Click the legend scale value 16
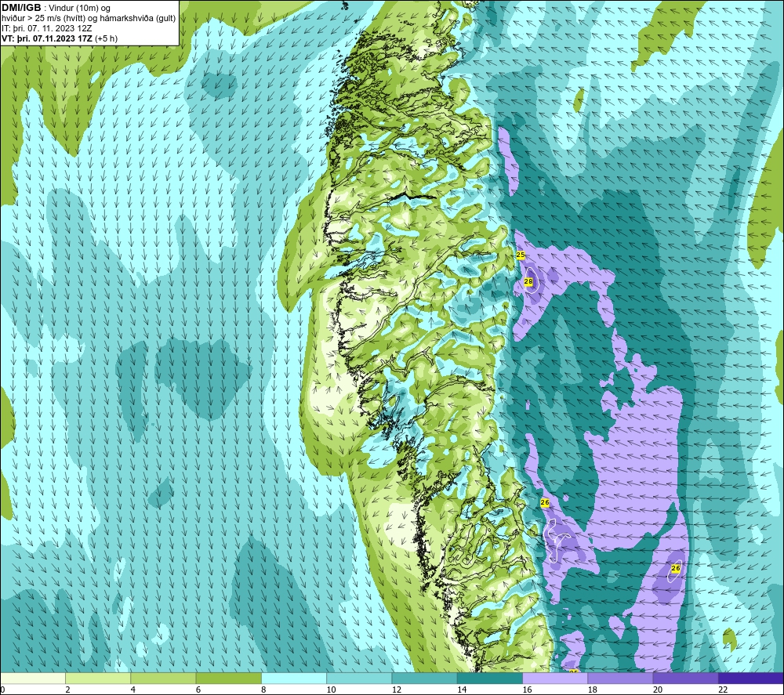The height and width of the screenshot is (695, 784). [527, 690]
